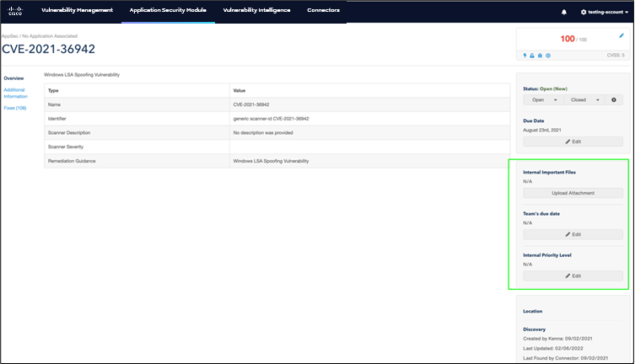635x364 pixels.
Task: Click the blue circle indicator icon
Action: click(x=548, y=56)
